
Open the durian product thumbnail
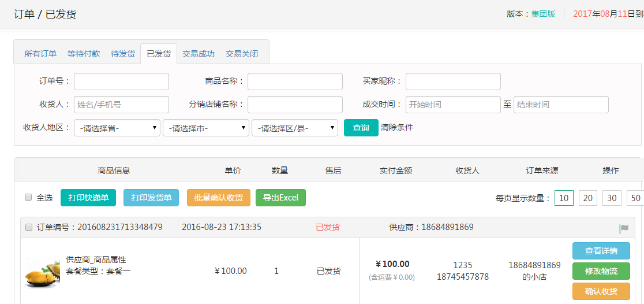pyautogui.click(x=42, y=271)
